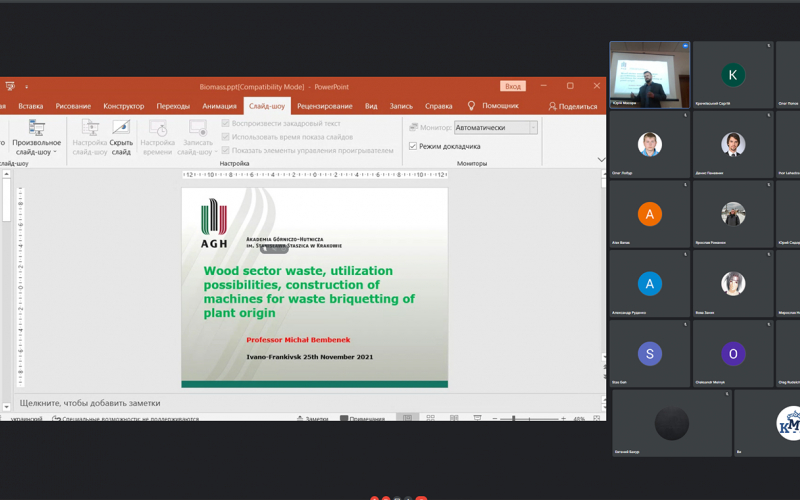
Task: Open the Рецензирование tab
Action: [x=324, y=106]
